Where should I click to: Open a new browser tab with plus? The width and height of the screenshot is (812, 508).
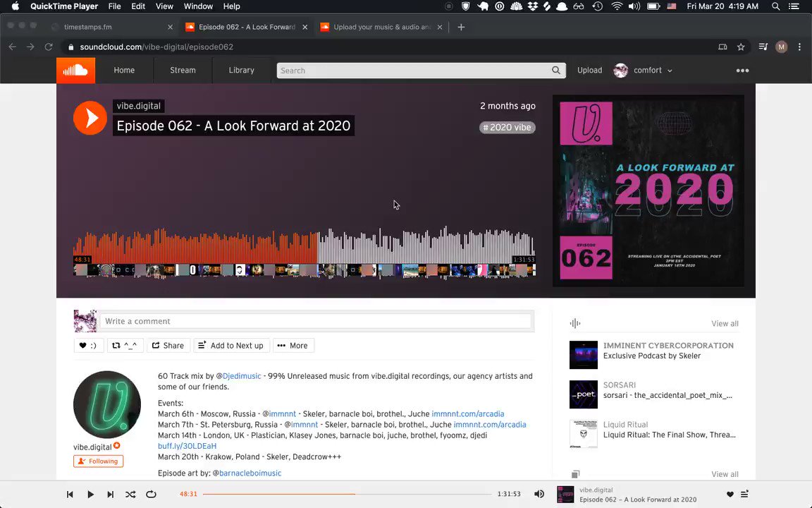[461, 27]
